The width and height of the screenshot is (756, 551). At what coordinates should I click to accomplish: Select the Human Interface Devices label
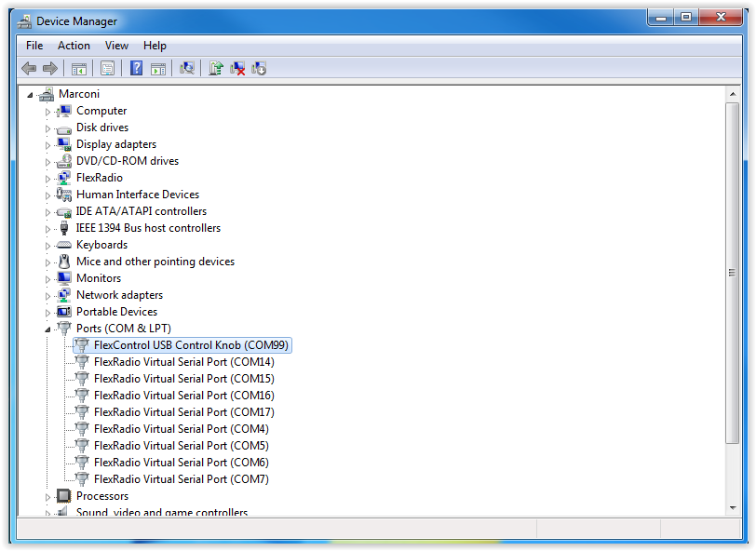(x=138, y=195)
